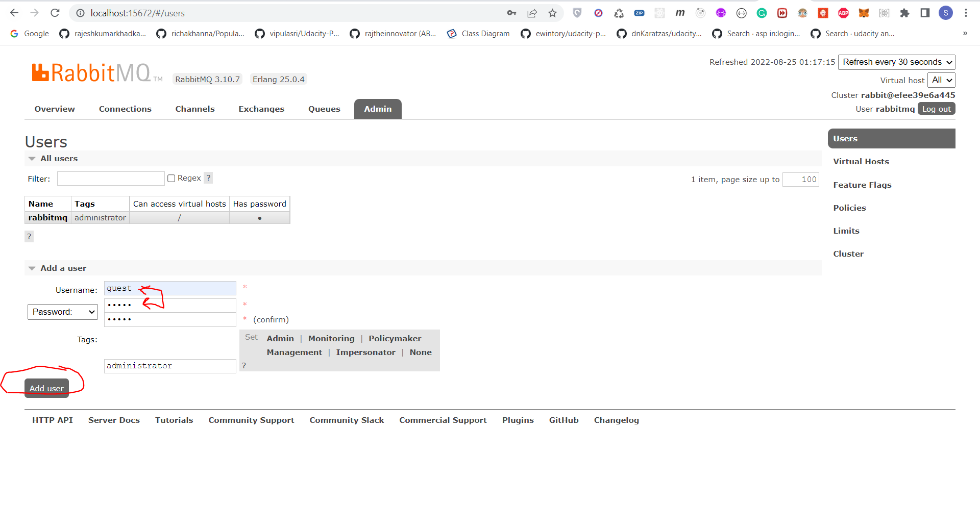Toggle the browser side panel icon

(925, 13)
